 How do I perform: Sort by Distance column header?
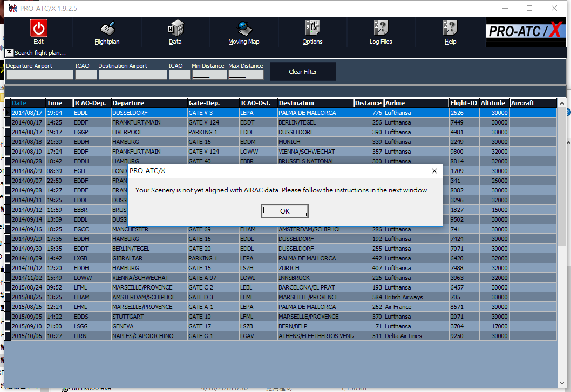point(369,103)
